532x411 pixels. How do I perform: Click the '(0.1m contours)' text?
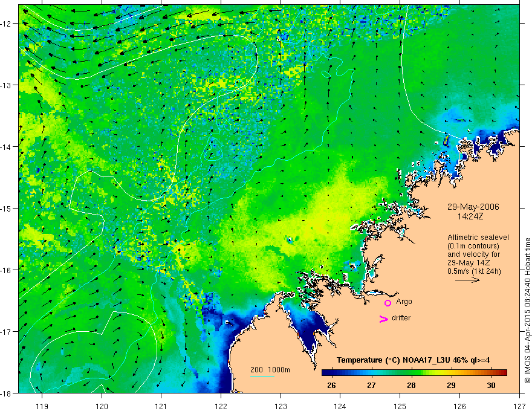click(x=473, y=246)
